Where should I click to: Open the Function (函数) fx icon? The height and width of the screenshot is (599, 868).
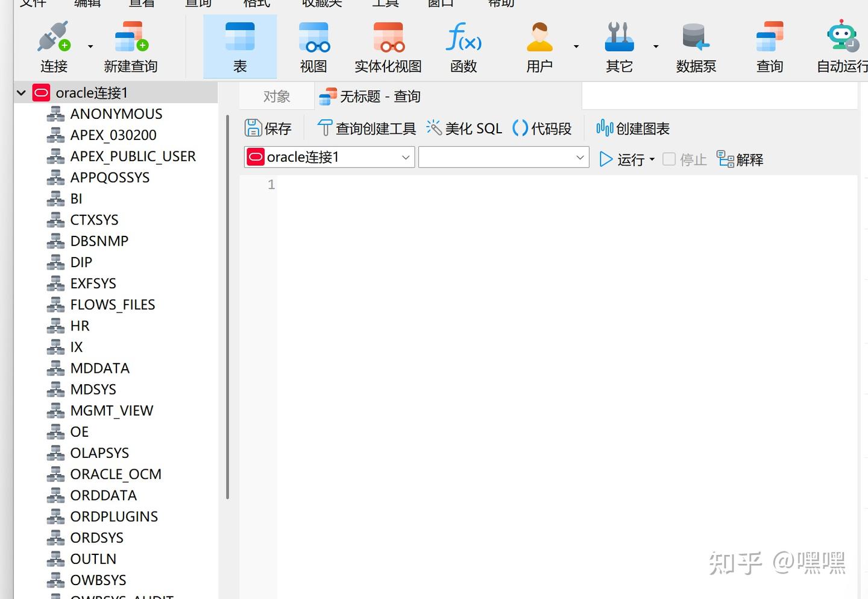pos(463,37)
